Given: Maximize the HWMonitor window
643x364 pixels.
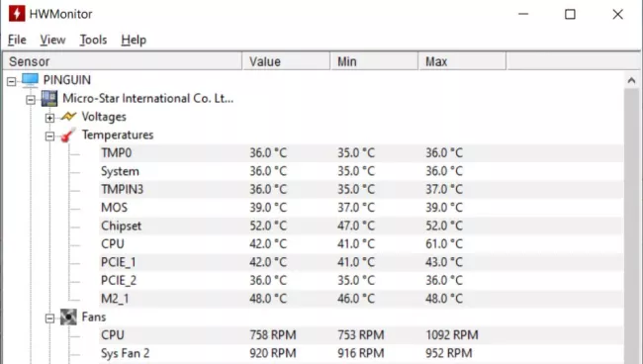Looking at the screenshot, I should 570,14.
